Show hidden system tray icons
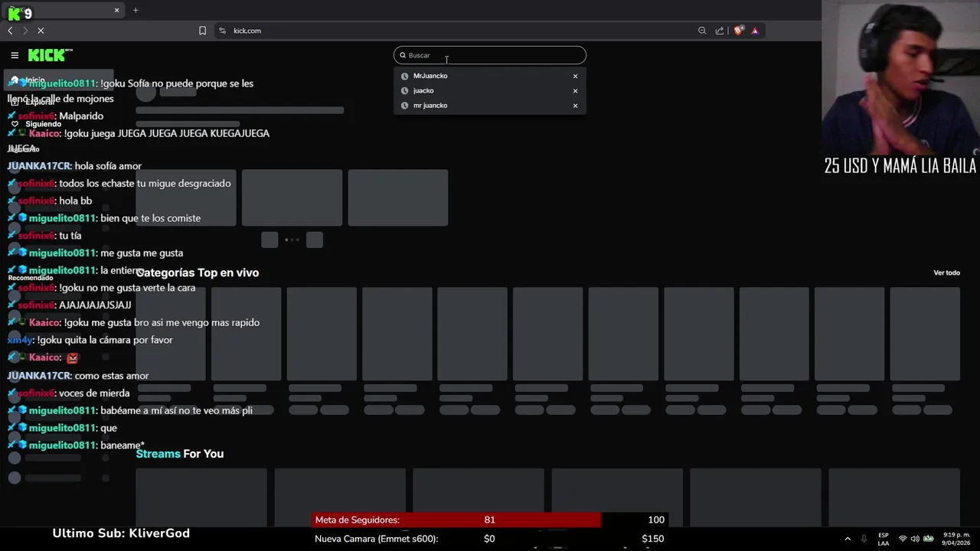 848,539
